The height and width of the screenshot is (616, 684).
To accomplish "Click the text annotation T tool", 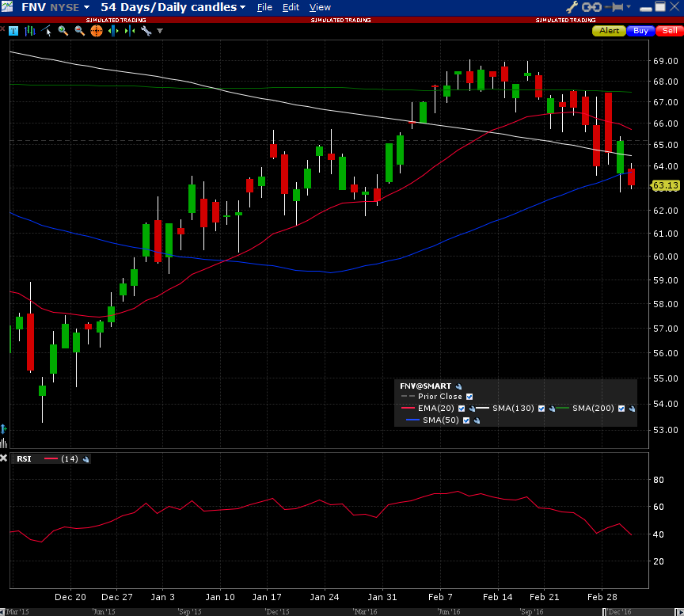I will (13, 31).
